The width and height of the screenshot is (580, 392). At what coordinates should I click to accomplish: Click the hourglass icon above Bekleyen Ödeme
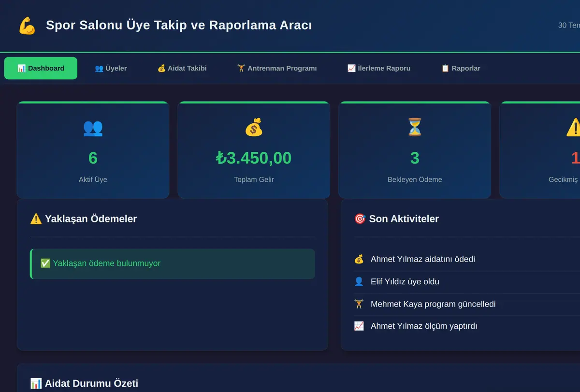(x=415, y=128)
